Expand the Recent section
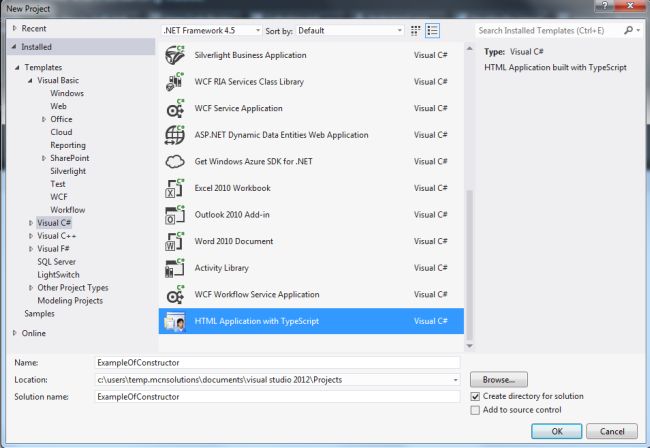The width and height of the screenshot is (650, 448). tap(15, 28)
